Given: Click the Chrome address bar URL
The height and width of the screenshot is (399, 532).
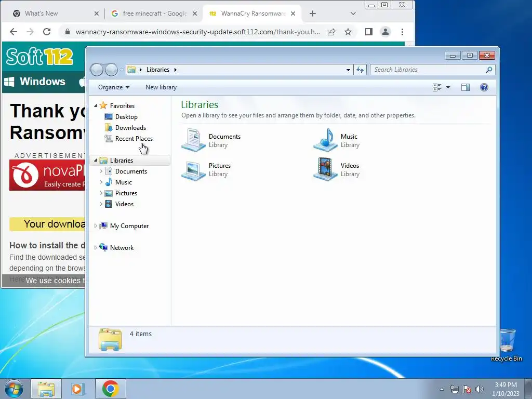Looking at the screenshot, I should pyautogui.click(x=197, y=32).
